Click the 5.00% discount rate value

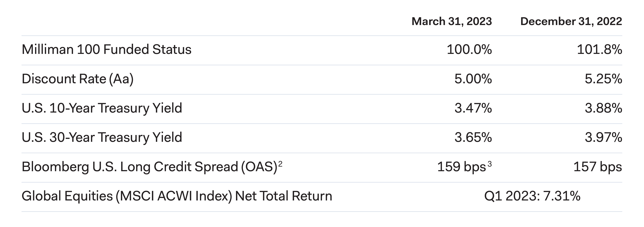473,79
